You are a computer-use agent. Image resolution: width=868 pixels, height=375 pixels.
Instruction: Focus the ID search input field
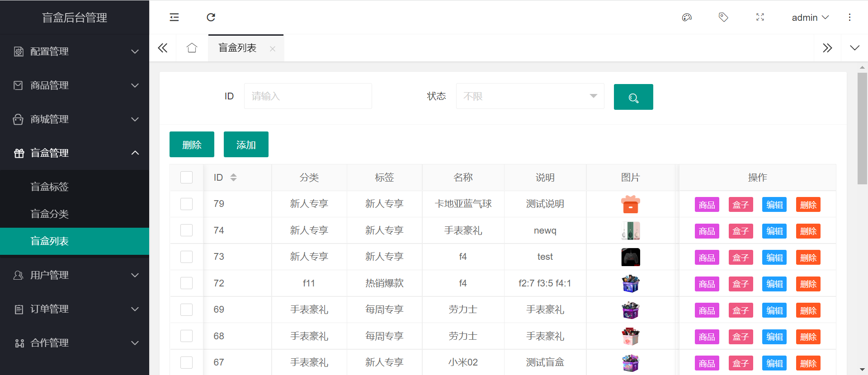click(x=308, y=96)
